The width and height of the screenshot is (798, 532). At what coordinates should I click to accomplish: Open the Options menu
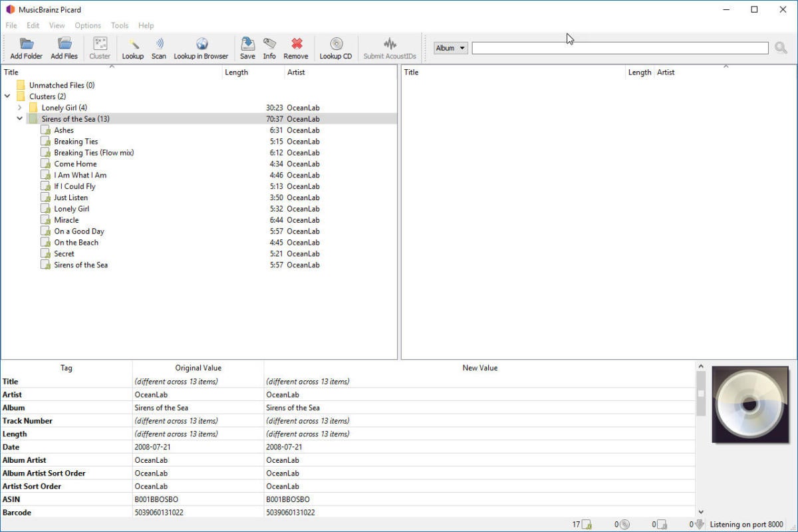pos(88,25)
